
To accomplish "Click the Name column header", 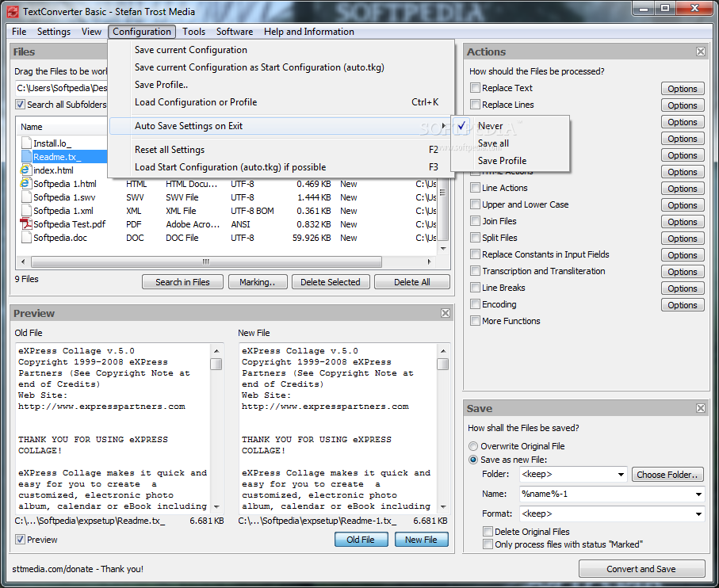I will pos(62,127).
